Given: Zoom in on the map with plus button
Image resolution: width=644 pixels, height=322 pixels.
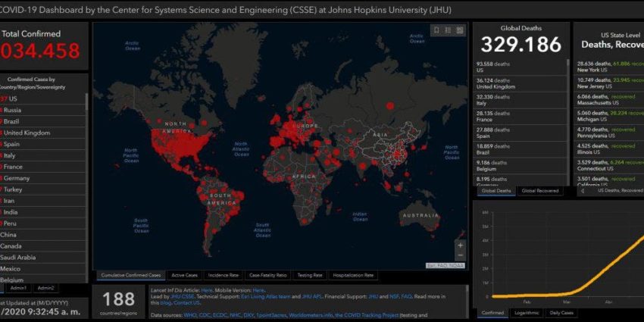Looking at the screenshot, I should click(460, 245).
